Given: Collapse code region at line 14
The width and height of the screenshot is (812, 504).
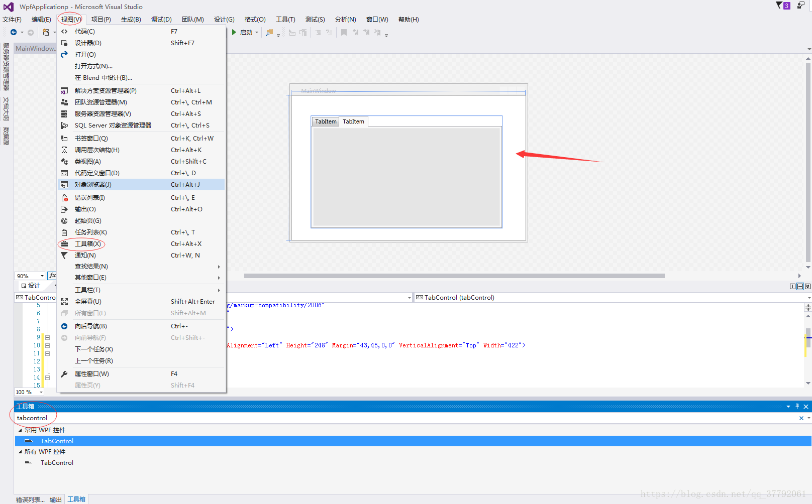Looking at the screenshot, I should click(47, 377).
